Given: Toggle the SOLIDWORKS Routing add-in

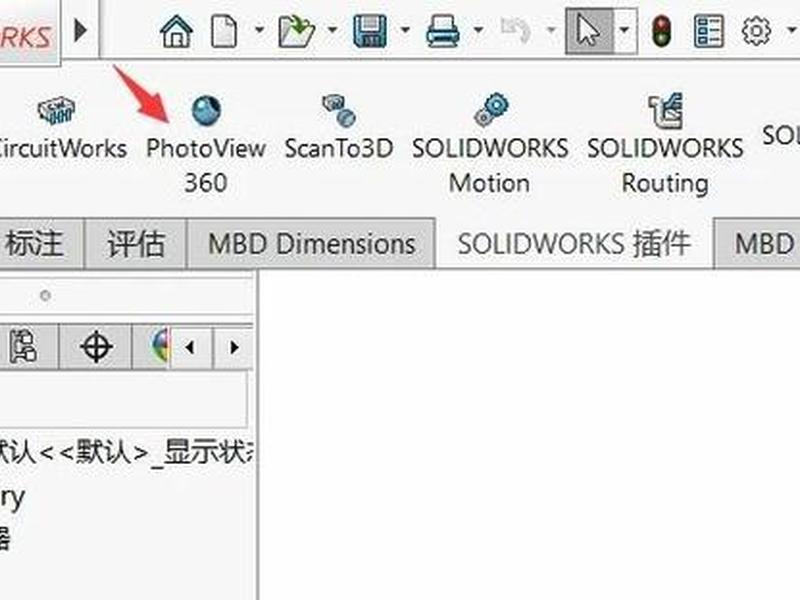Looking at the screenshot, I should click(x=665, y=144).
